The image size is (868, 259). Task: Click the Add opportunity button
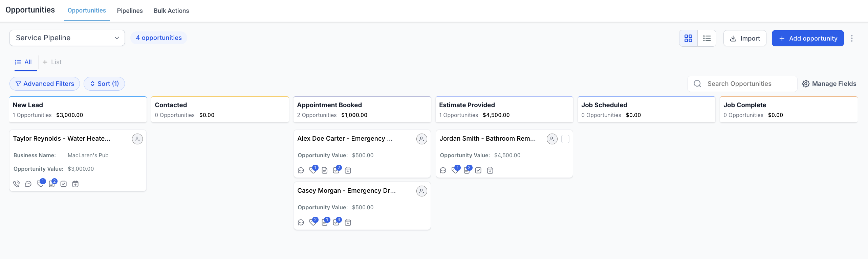(x=808, y=38)
